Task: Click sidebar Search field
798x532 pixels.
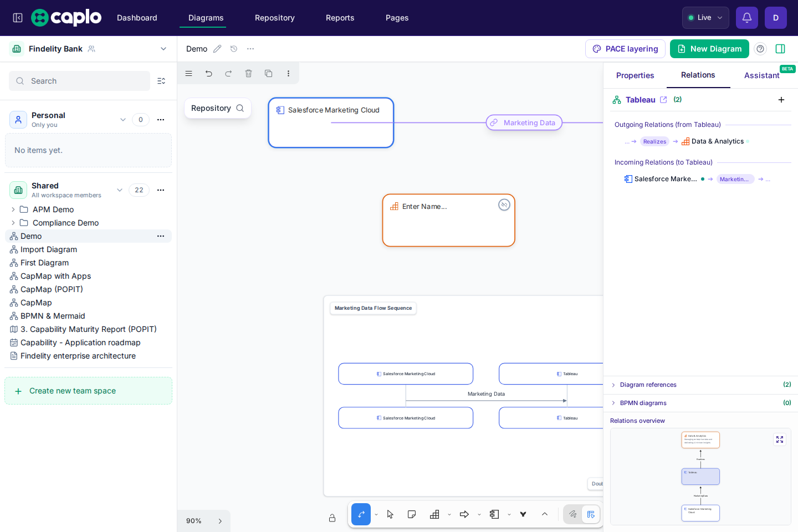Action: pos(79,81)
